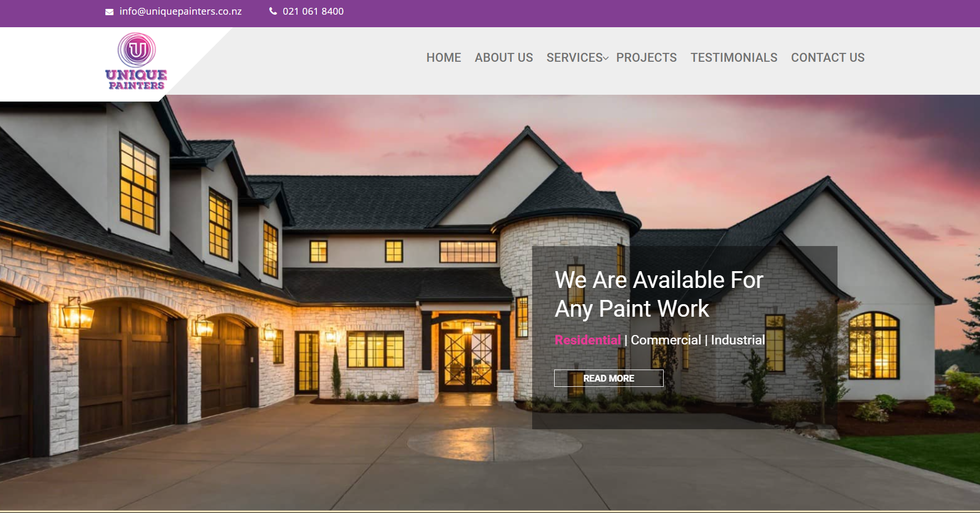Click the headline We Are Available For
The width and height of the screenshot is (980, 513).
pyautogui.click(x=659, y=280)
